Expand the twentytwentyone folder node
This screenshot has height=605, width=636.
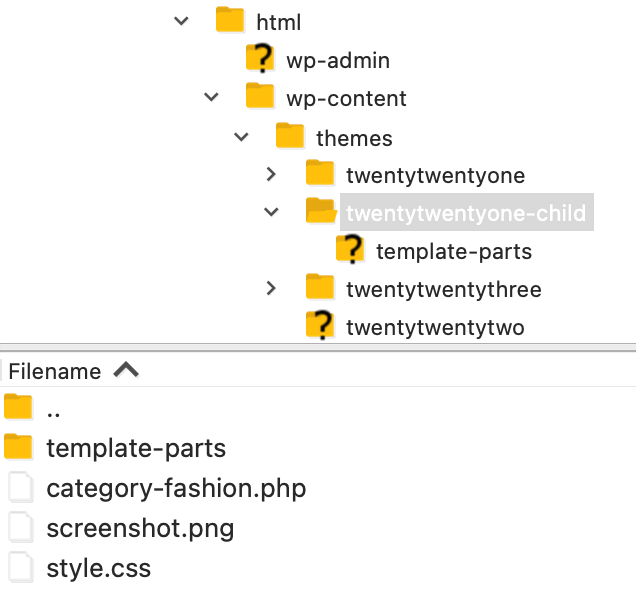coord(271,174)
